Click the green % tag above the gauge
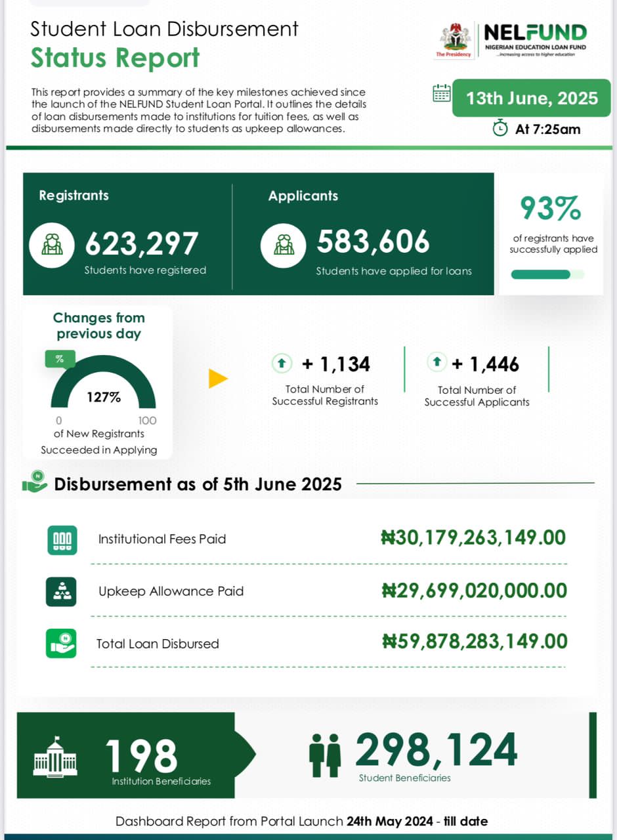This screenshot has height=840, width=617. pyautogui.click(x=60, y=359)
